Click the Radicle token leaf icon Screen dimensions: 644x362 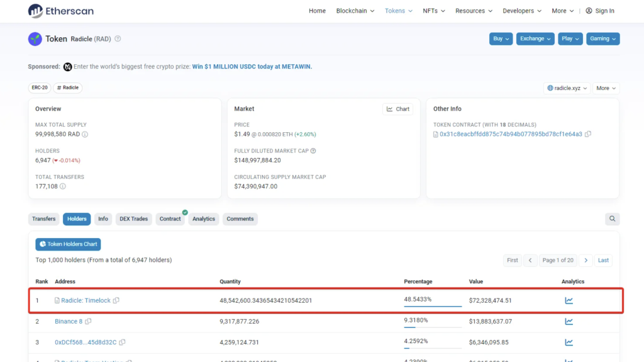pyautogui.click(x=35, y=39)
